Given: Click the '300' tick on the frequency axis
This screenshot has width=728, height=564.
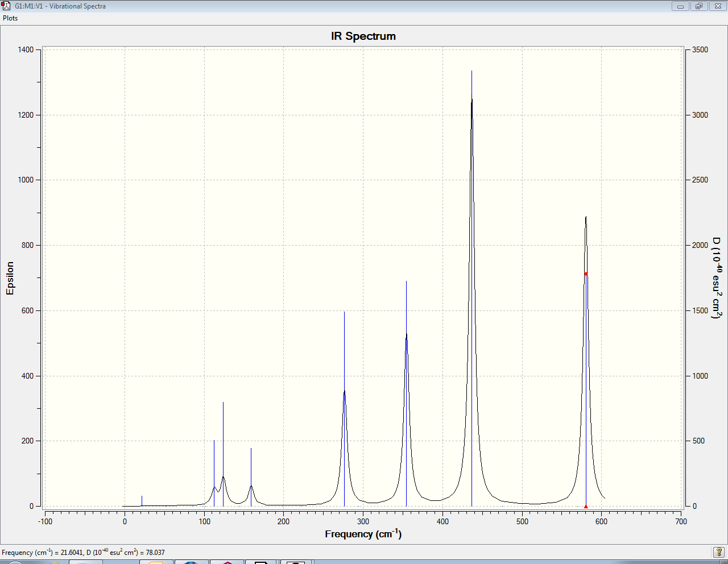Looking at the screenshot, I should 363,521.
